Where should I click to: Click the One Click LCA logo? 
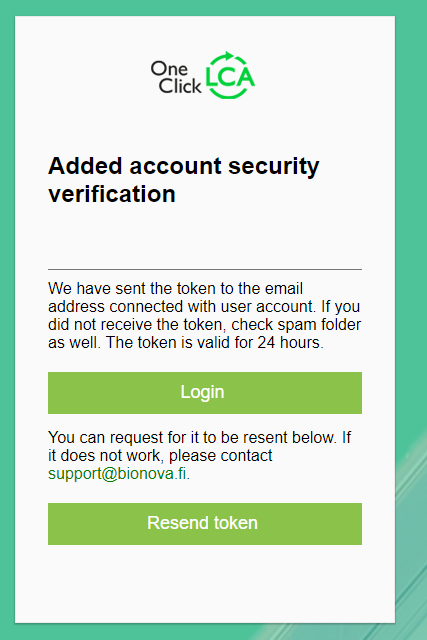click(x=203, y=76)
